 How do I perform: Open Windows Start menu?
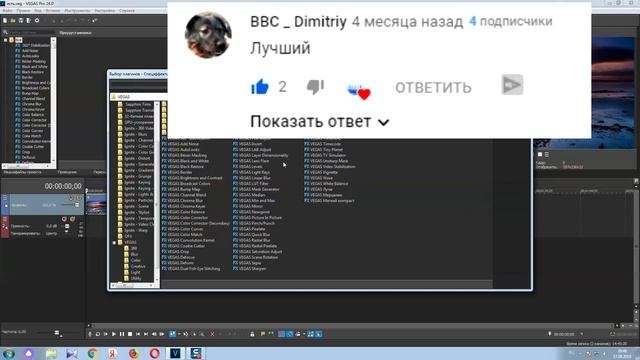pyautogui.click(x=9, y=353)
